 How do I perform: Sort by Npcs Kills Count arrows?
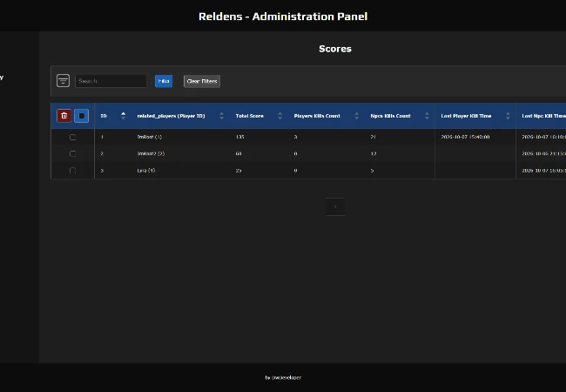click(427, 116)
